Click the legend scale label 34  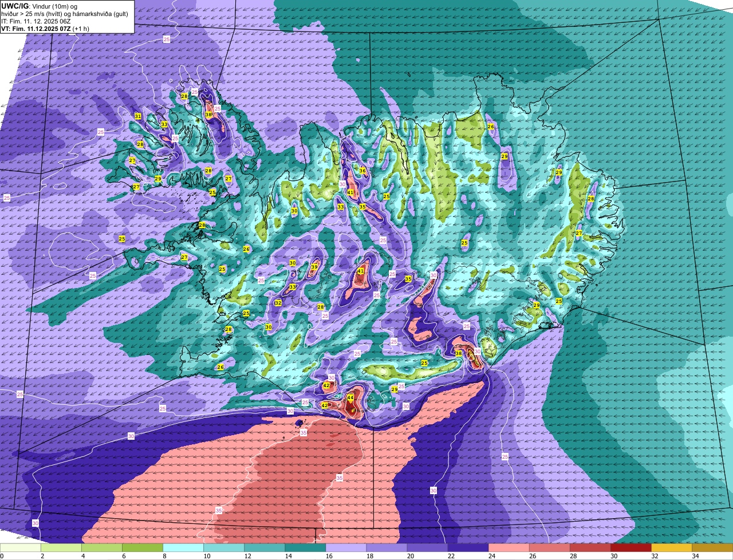(695, 556)
